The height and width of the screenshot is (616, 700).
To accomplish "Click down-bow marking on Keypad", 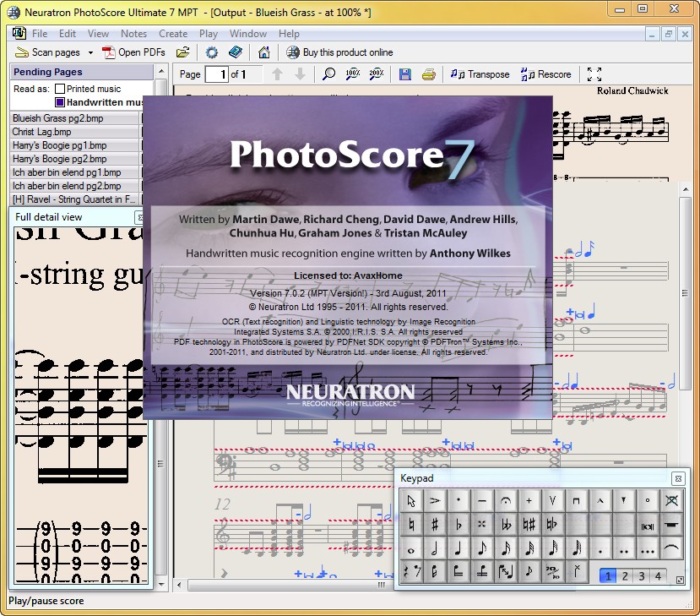I will click(x=577, y=501).
